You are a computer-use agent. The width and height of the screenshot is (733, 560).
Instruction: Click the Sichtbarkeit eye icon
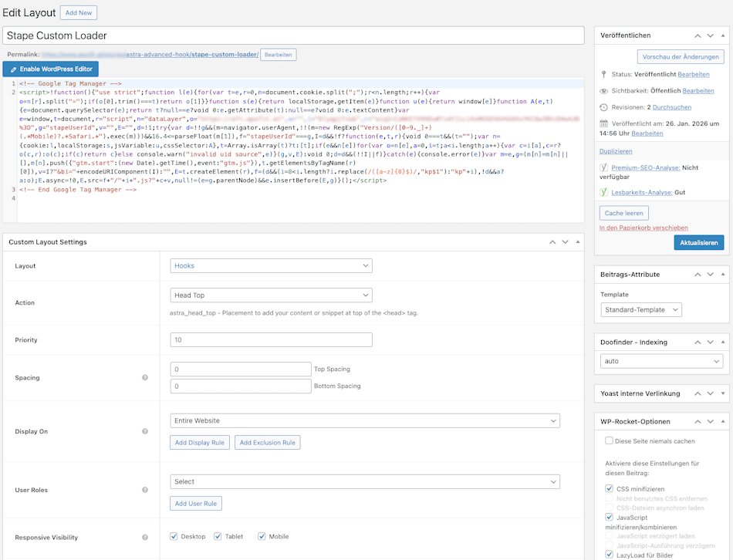point(603,91)
